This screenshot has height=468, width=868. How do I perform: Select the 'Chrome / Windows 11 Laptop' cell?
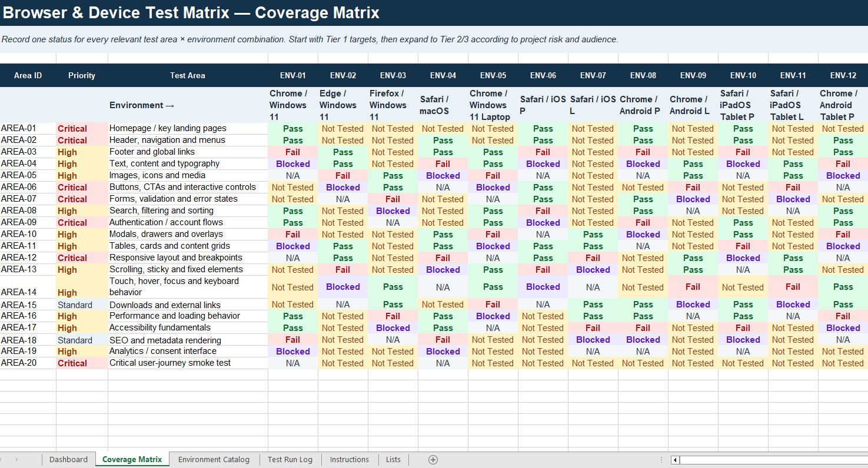[493, 105]
